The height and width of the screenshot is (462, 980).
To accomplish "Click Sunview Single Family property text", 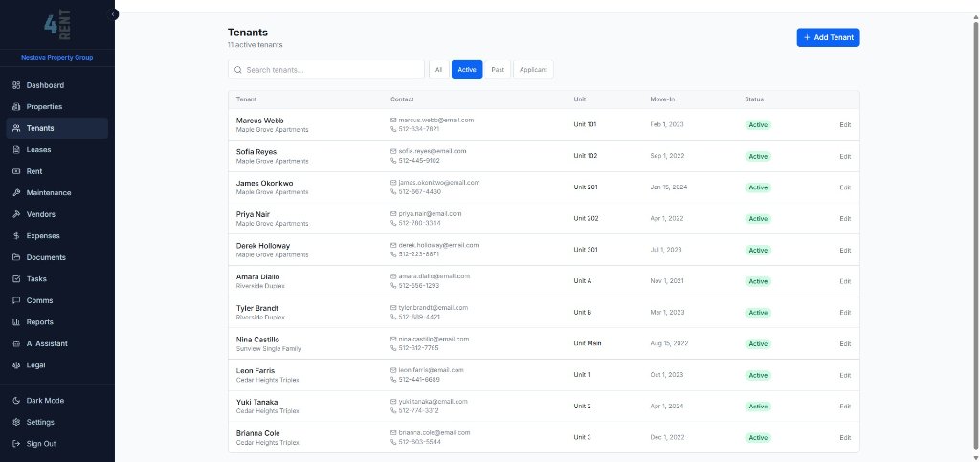I will coord(268,348).
